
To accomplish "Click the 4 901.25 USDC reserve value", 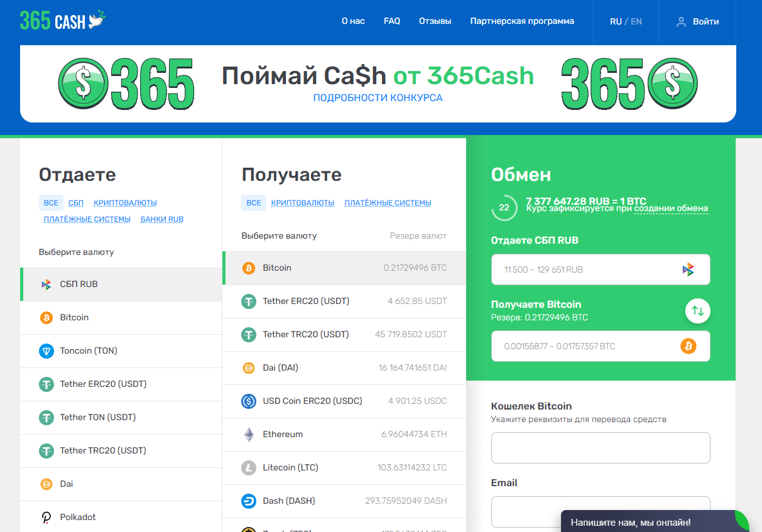I will pos(418,401).
